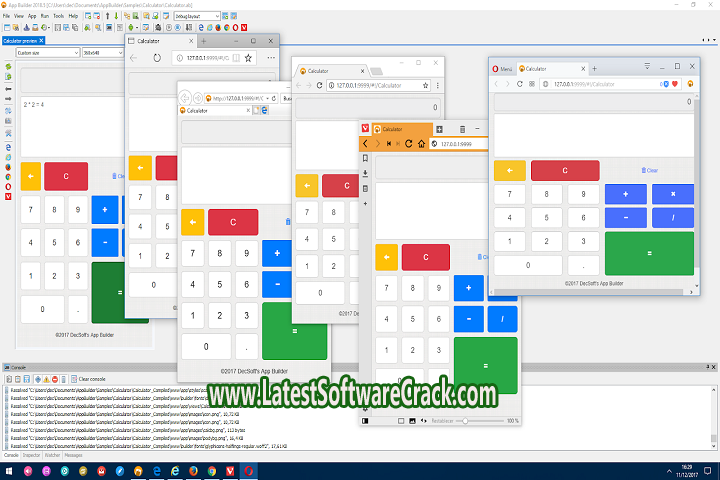Open the Run menu
The width and height of the screenshot is (720, 480).
pos(44,17)
